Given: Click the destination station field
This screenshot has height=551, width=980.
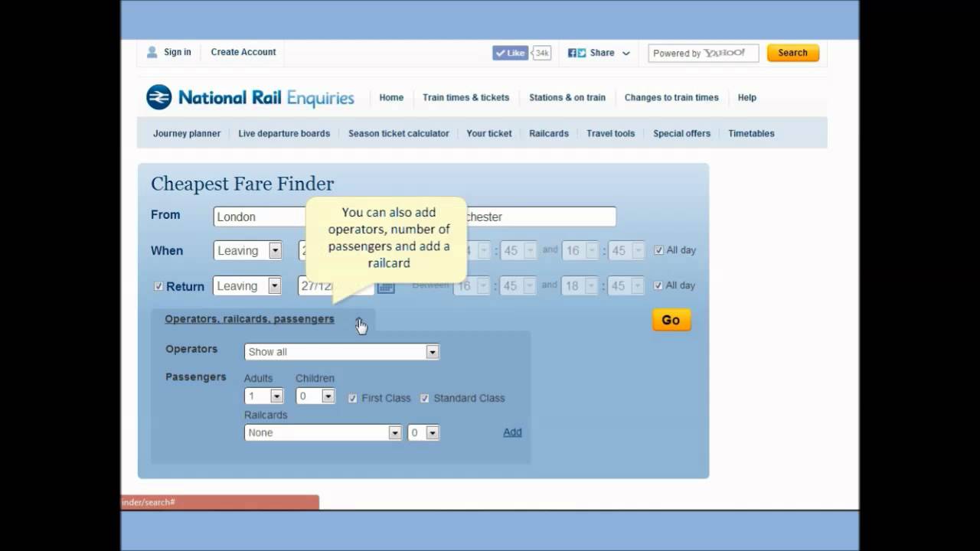Looking at the screenshot, I should [x=540, y=217].
